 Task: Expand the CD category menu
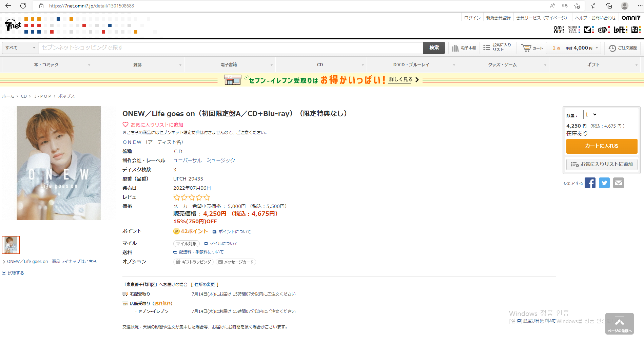click(321, 64)
